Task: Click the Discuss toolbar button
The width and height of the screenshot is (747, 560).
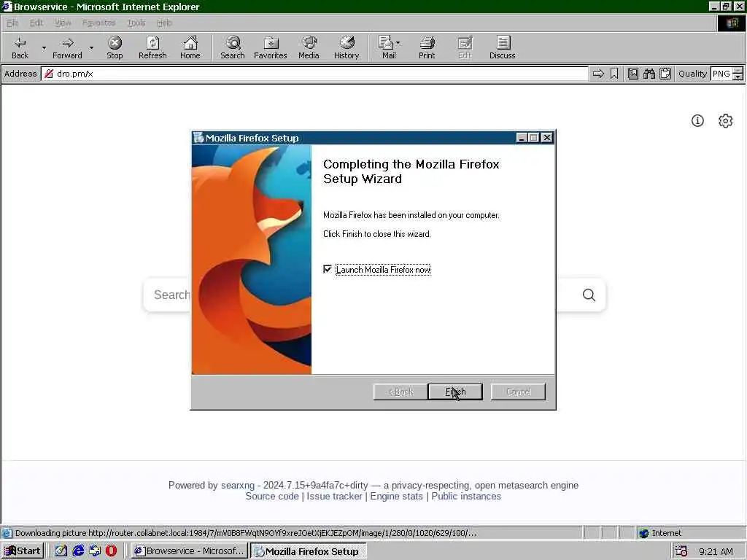Action: pos(502,47)
